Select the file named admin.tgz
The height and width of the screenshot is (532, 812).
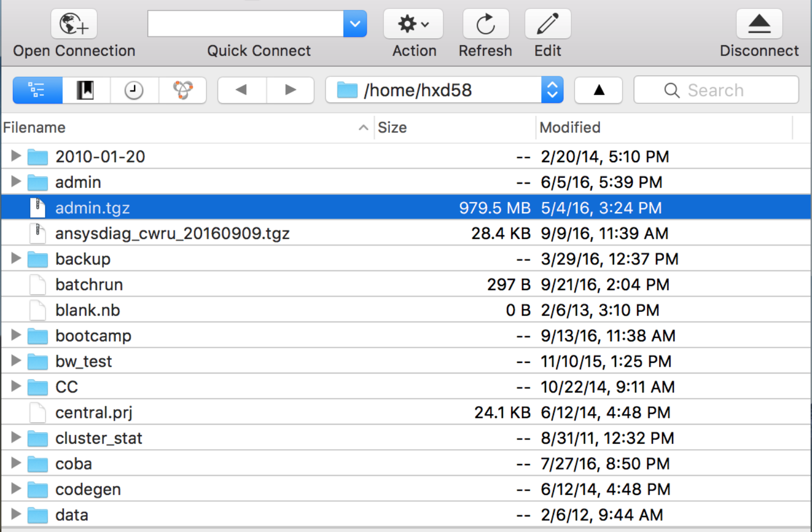(x=93, y=208)
